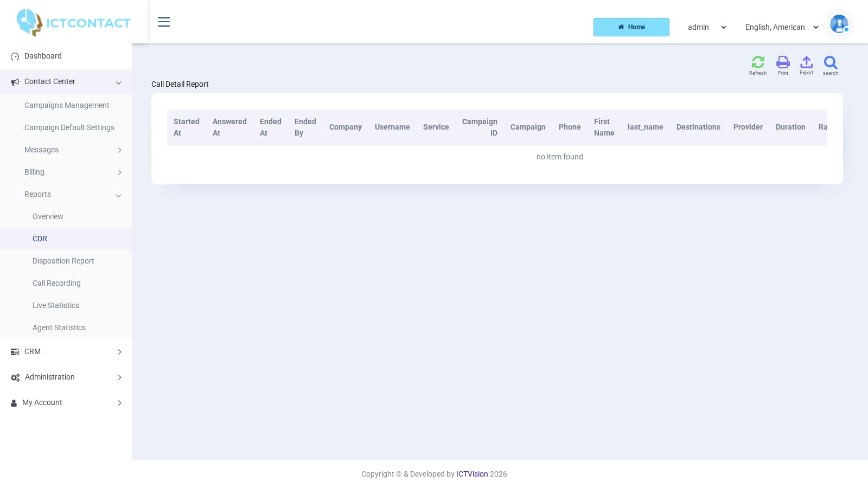
Task: Open Disposition Report
Action: pos(63,261)
